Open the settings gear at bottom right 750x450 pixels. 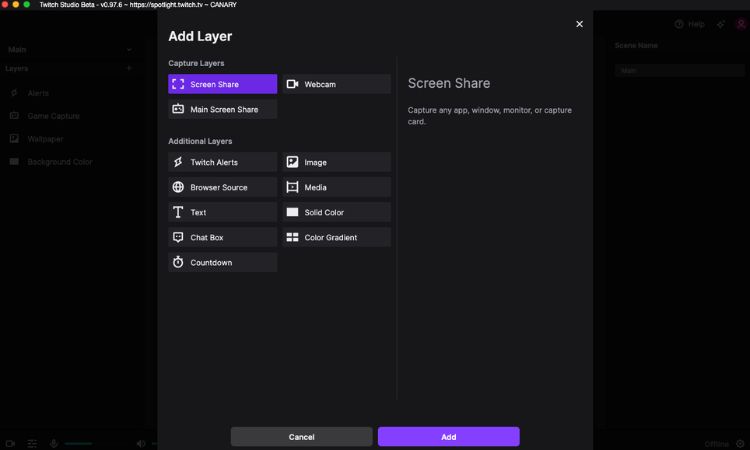(740, 444)
